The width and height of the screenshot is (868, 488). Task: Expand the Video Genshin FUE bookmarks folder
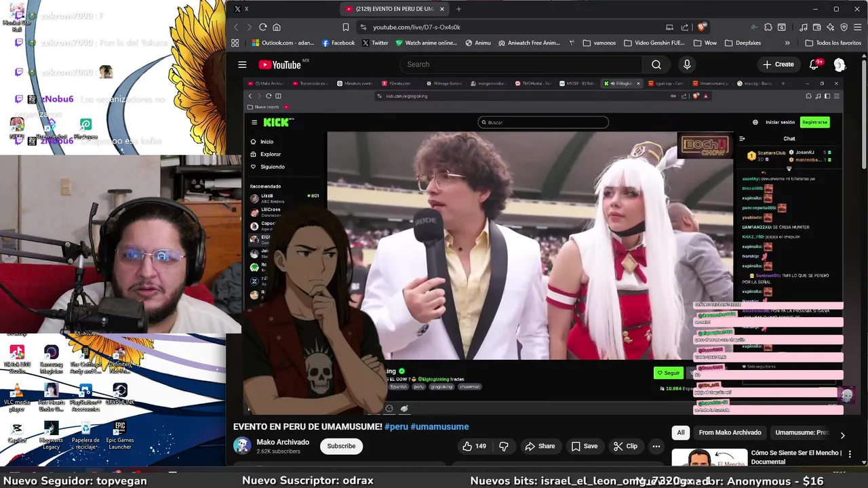coord(654,43)
